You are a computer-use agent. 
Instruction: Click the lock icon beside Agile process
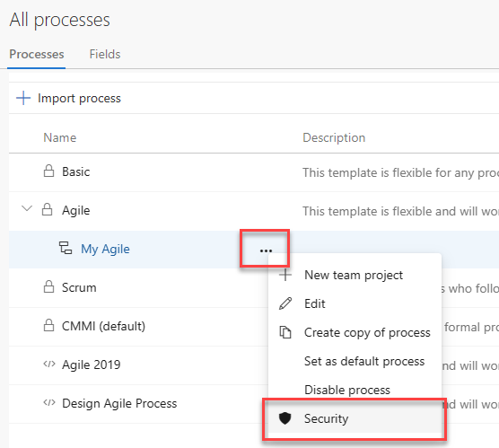point(47,209)
